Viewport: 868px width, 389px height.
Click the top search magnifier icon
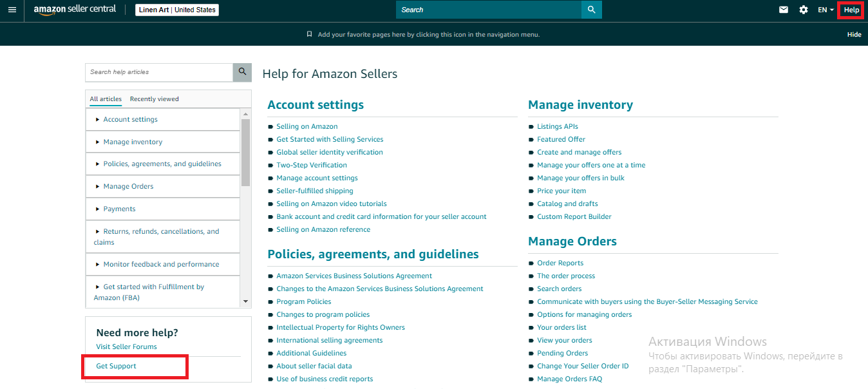point(590,10)
